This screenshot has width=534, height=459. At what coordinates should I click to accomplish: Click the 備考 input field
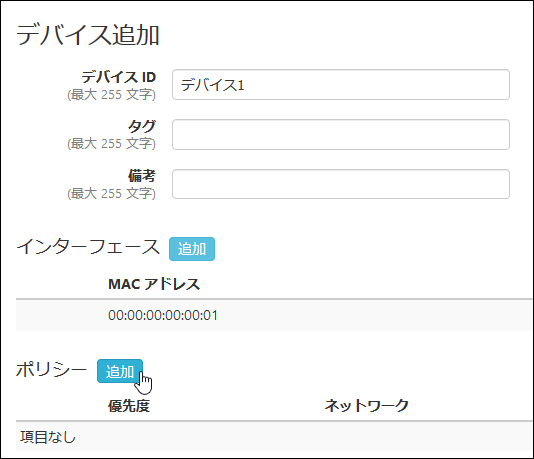pyautogui.click(x=341, y=184)
